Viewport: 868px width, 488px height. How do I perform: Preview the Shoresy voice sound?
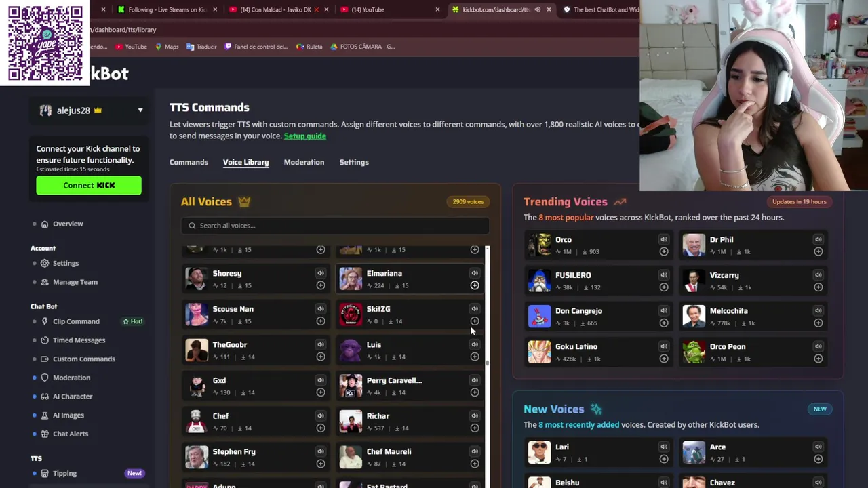tap(321, 273)
